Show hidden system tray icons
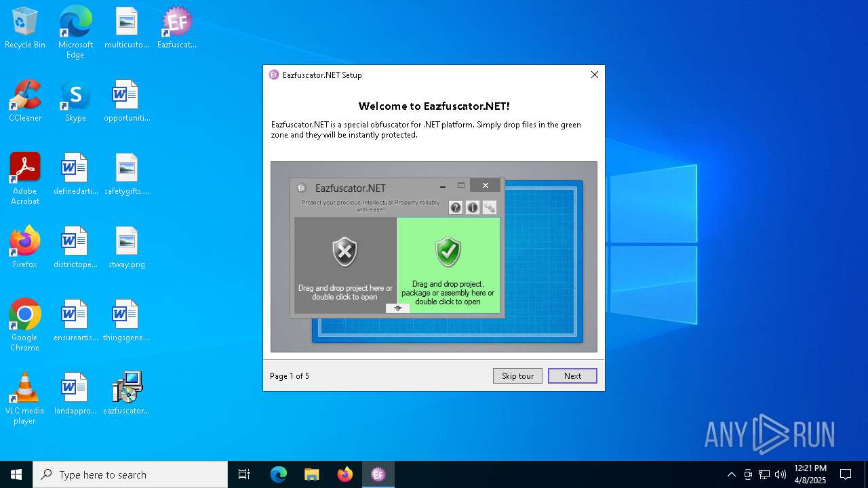This screenshot has height=488, width=868. pyautogui.click(x=731, y=474)
